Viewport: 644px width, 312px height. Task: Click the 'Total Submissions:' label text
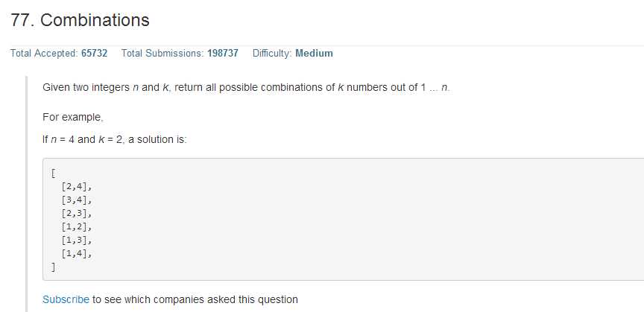(x=162, y=54)
